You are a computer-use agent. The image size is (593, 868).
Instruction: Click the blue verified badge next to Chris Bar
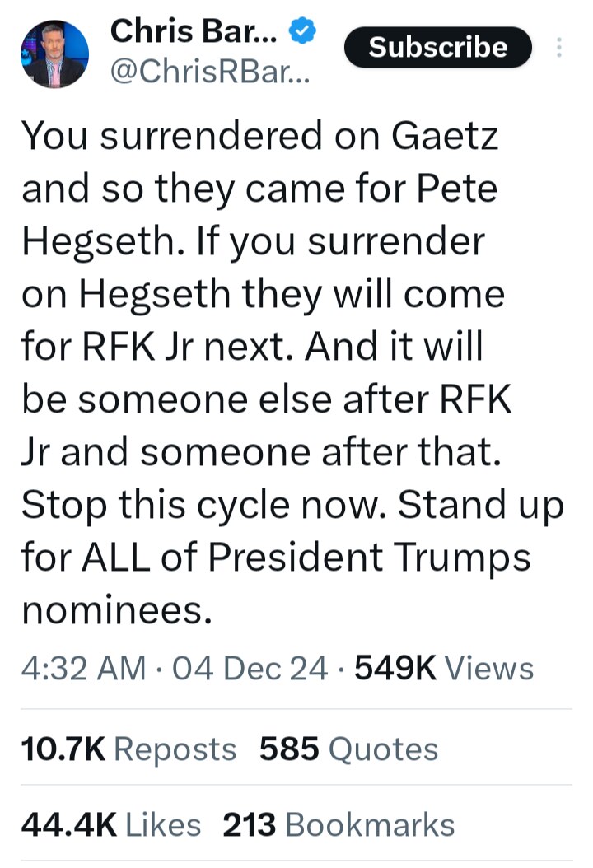click(301, 31)
